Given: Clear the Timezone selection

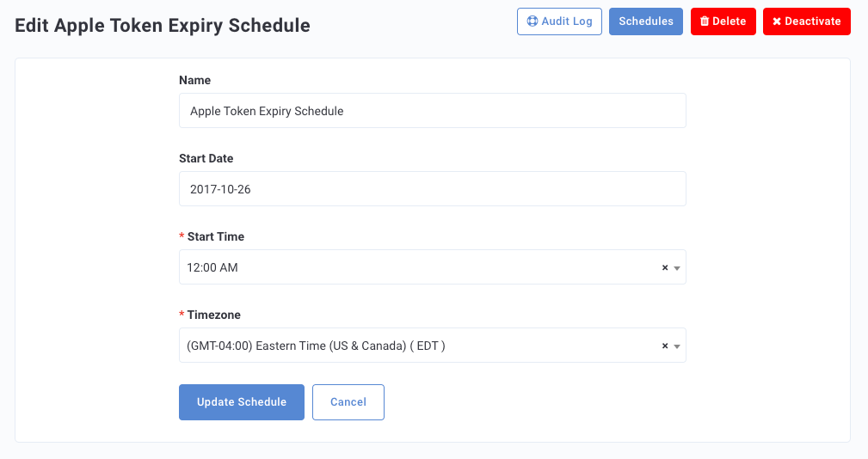Looking at the screenshot, I should click(x=665, y=346).
